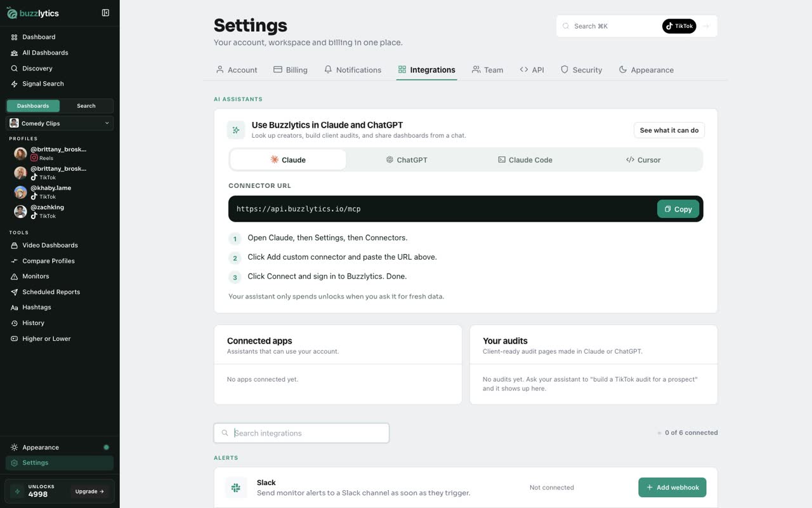This screenshot has width=812, height=508.
Task: Go to Discovery
Action: [60, 68]
